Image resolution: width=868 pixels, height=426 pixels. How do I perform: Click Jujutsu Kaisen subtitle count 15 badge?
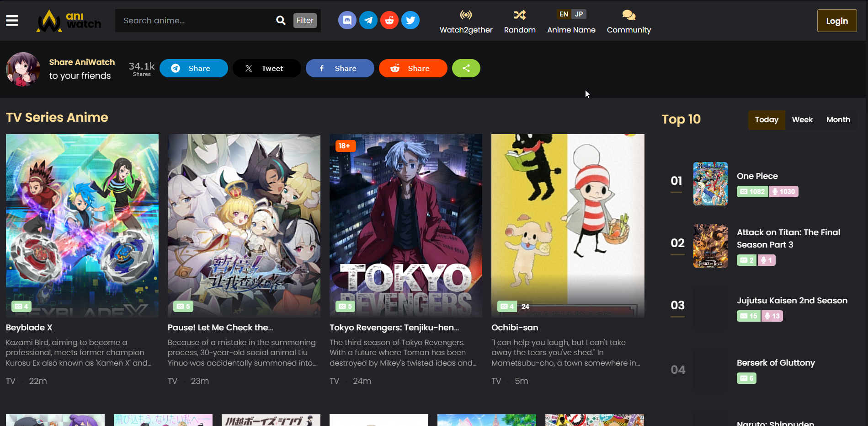coord(749,316)
